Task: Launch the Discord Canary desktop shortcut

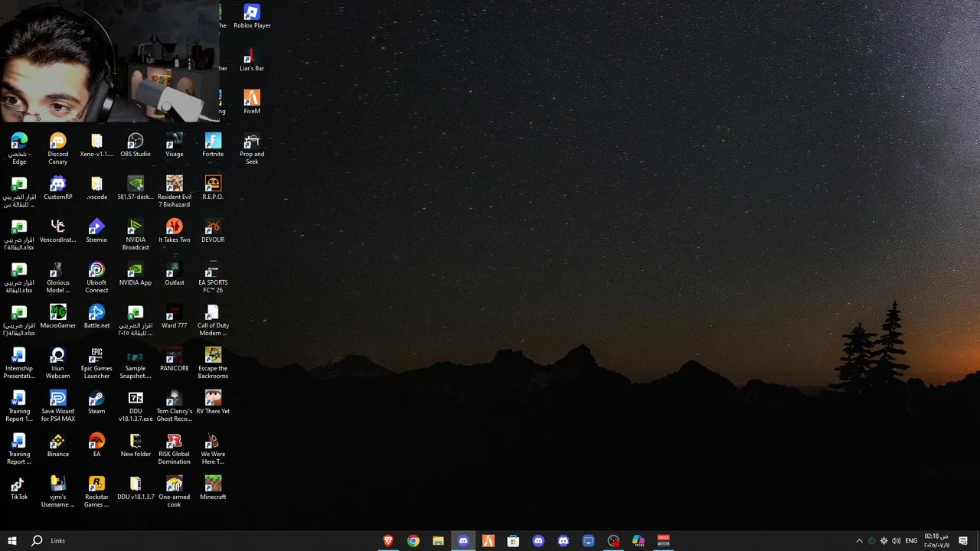Action: pos(58,149)
